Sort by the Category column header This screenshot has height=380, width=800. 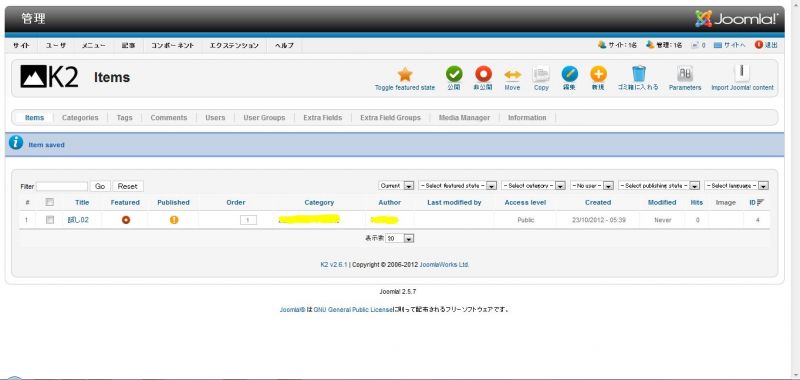point(319,202)
